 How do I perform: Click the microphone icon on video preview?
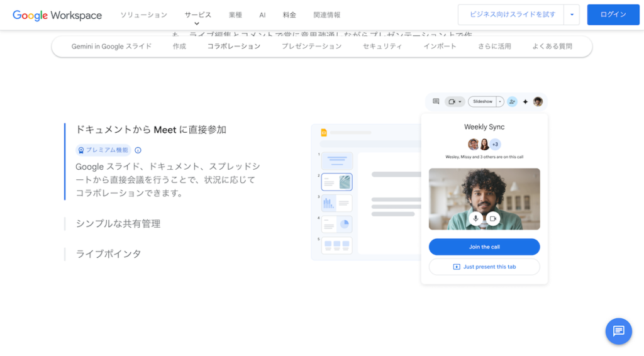click(x=475, y=218)
